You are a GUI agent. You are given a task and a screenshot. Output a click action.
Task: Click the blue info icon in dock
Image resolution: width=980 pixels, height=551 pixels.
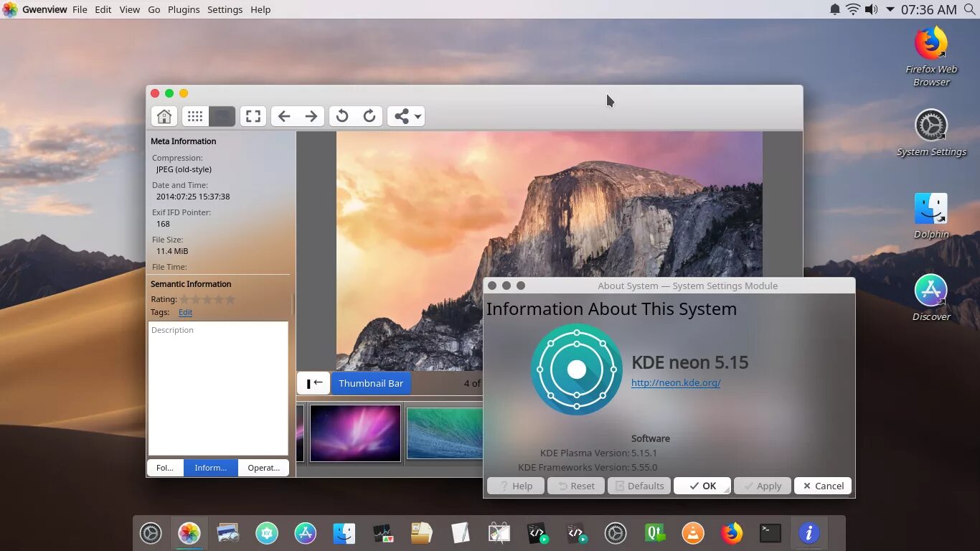click(809, 533)
